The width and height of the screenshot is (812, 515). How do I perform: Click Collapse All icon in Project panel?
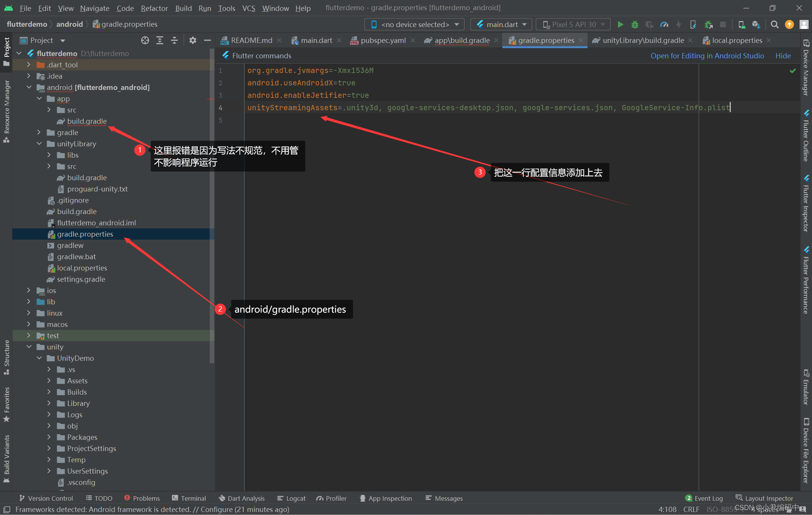174,40
